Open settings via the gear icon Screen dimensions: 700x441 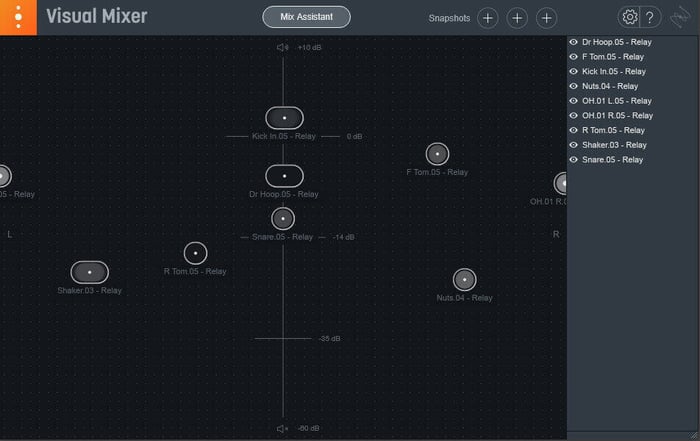click(x=629, y=17)
